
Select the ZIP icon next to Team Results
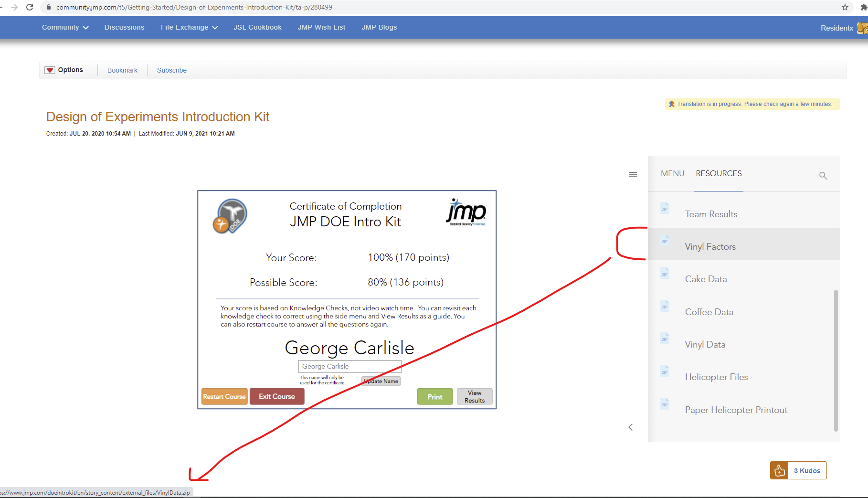click(x=665, y=208)
